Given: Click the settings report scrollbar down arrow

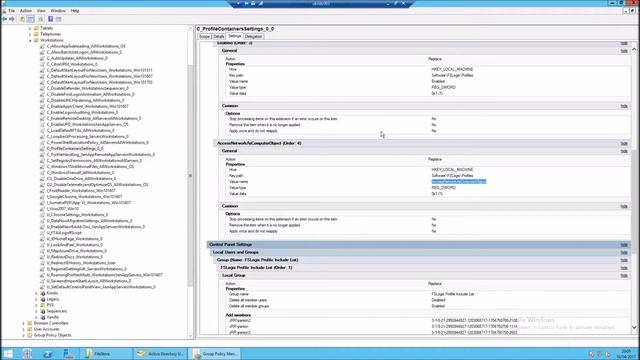Looking at the screenshot, I should point(634,327).
